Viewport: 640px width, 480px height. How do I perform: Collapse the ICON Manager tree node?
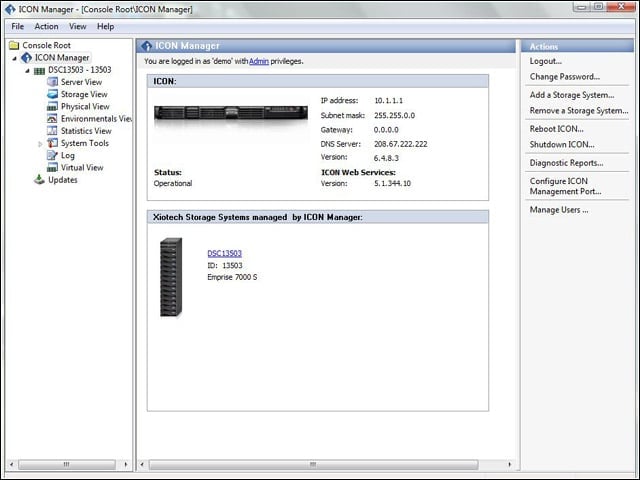(x=15, y=58)
